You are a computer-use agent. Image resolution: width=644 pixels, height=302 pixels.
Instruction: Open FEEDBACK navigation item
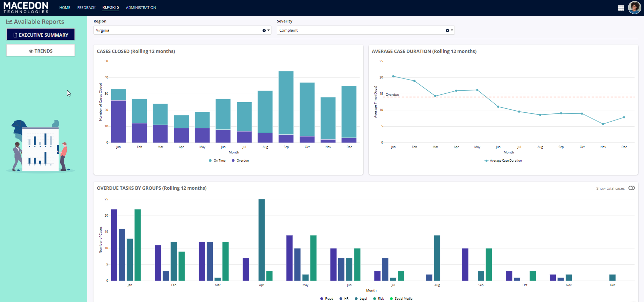click(86, 8)
